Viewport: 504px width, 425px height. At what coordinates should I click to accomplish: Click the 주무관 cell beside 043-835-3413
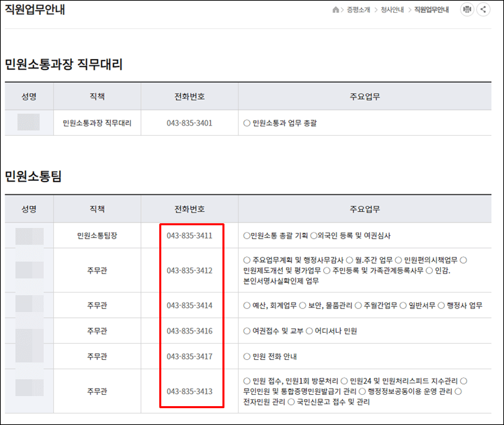[x=97, y=391]
